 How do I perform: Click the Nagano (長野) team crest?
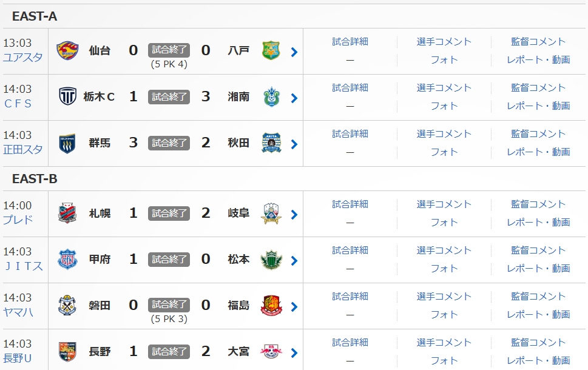[x=67, y=351]
